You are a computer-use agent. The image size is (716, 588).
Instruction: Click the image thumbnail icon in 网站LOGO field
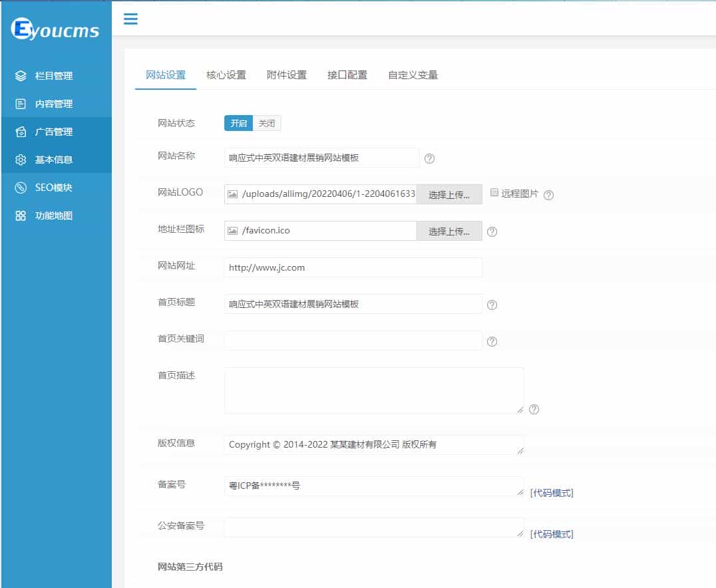[x=234, y=194]
